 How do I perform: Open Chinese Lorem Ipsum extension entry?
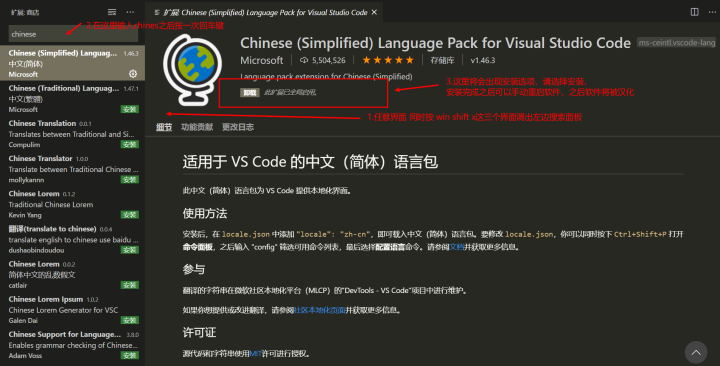[x=72, y=310]
